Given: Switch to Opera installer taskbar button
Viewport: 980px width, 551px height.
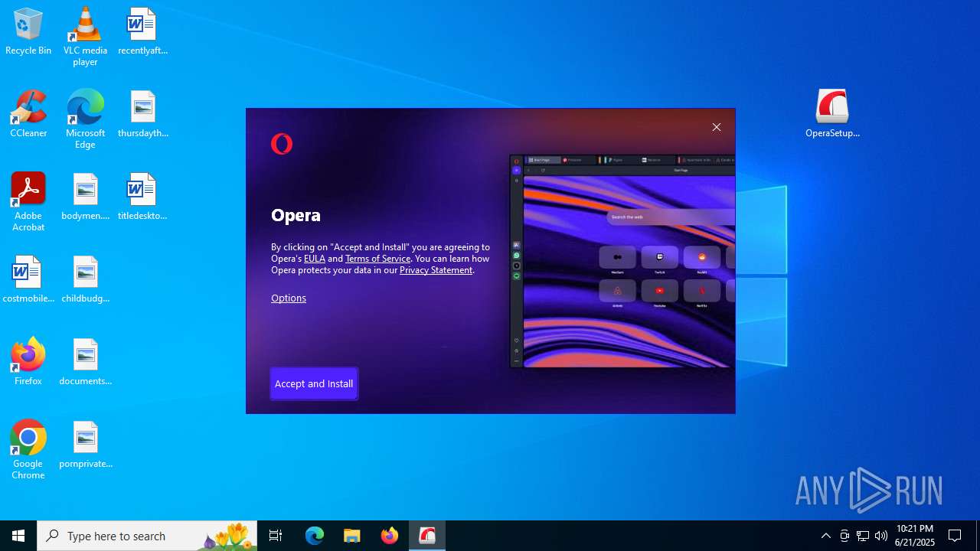Looking at the screenshot, I should pyautogui.click(x=427, y=536).
